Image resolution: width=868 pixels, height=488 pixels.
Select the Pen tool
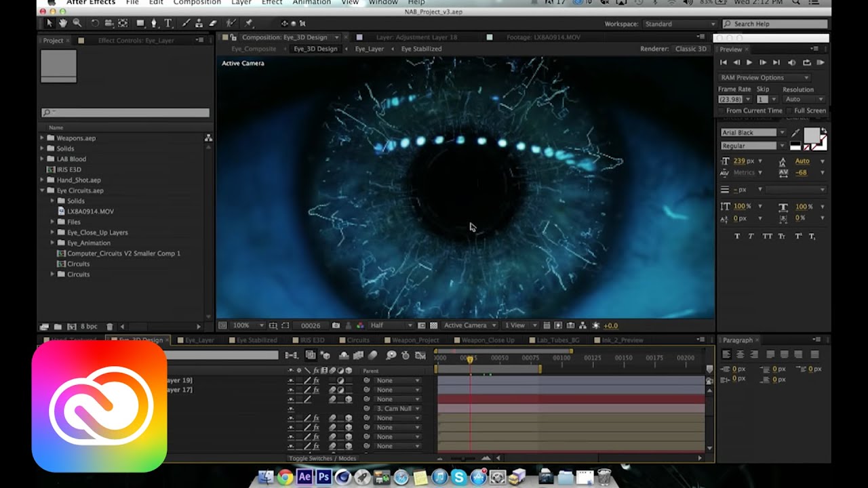point(154,23)
